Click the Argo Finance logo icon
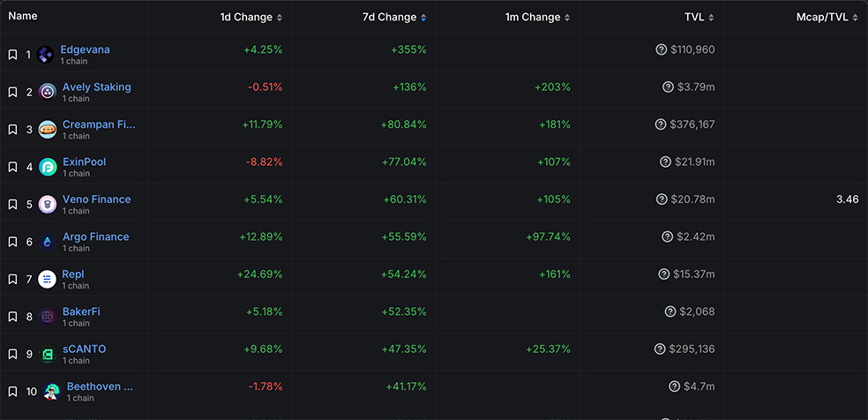The image size is (868, 420). (x=48, y=241)
